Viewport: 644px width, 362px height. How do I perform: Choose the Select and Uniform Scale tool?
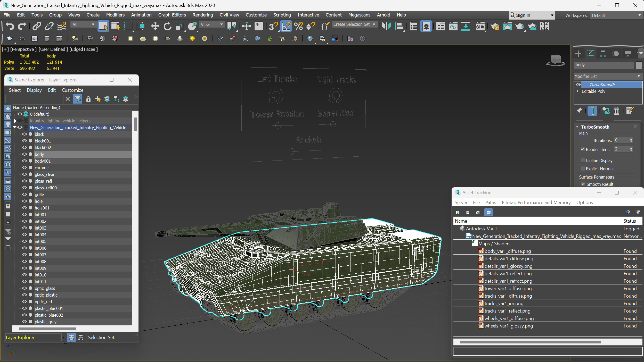tap(180, 26)
